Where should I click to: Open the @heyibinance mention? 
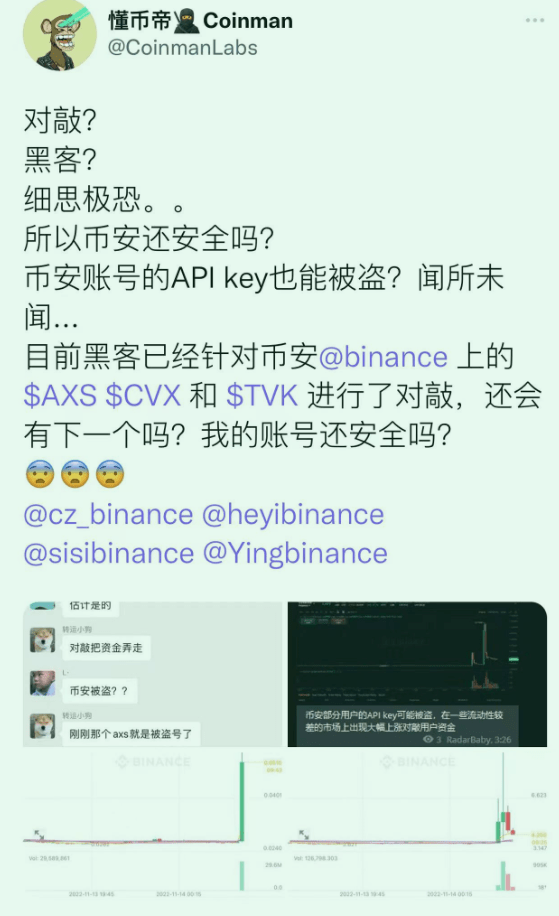pos(293,515)
